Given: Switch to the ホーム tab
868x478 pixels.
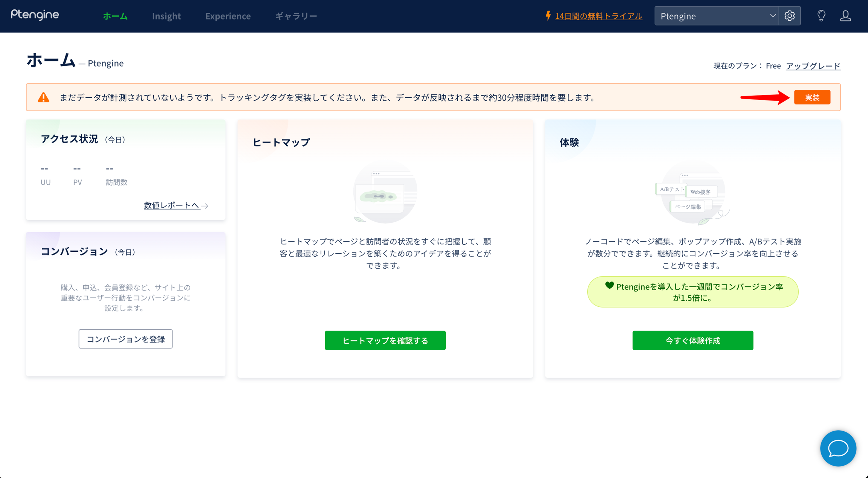Looking at the screenshot, I should pos(115,16).
